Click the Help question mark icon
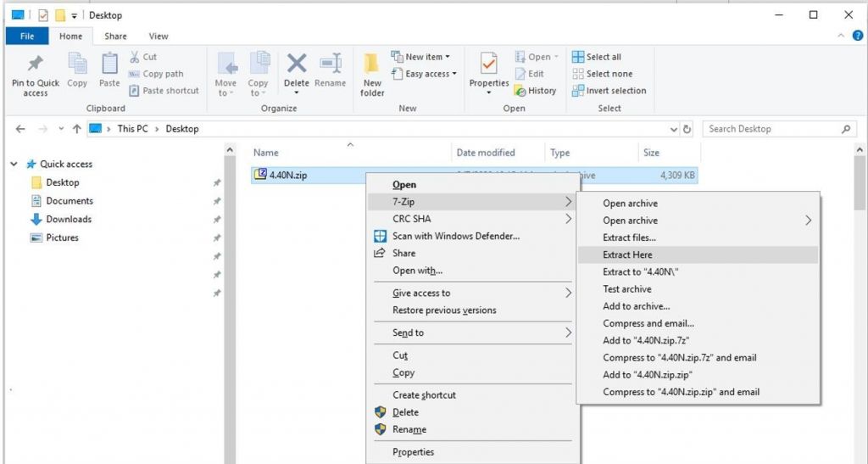Screen dimensions: 868x464 click(x=857, y=36)
